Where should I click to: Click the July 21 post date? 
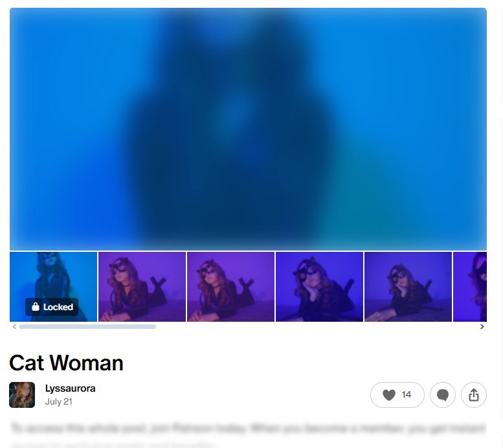(58, 402)
